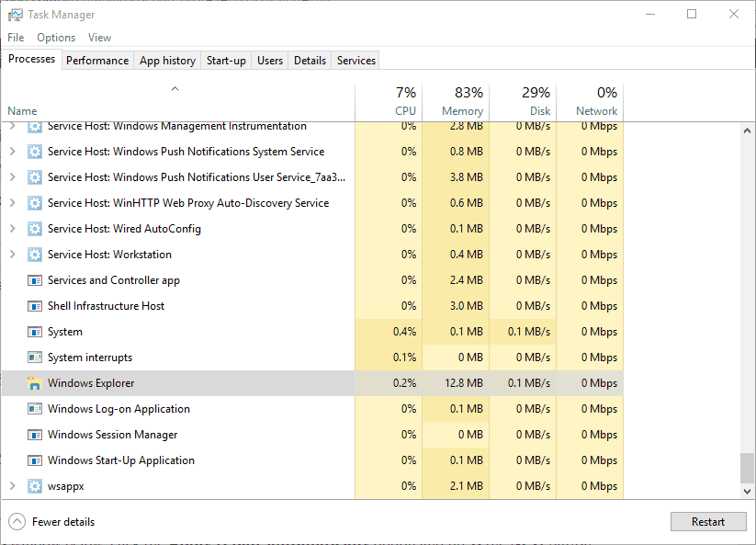756x545 pixels.
Task: Minimize the Task Manager window
Action: (x=650, y=14)
